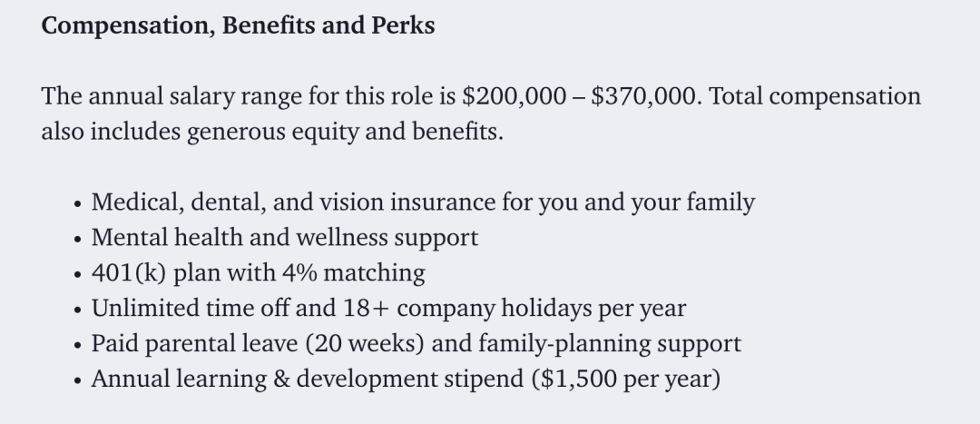
Task: Click the Paid parental leave list item
Action: click(416, 344)
